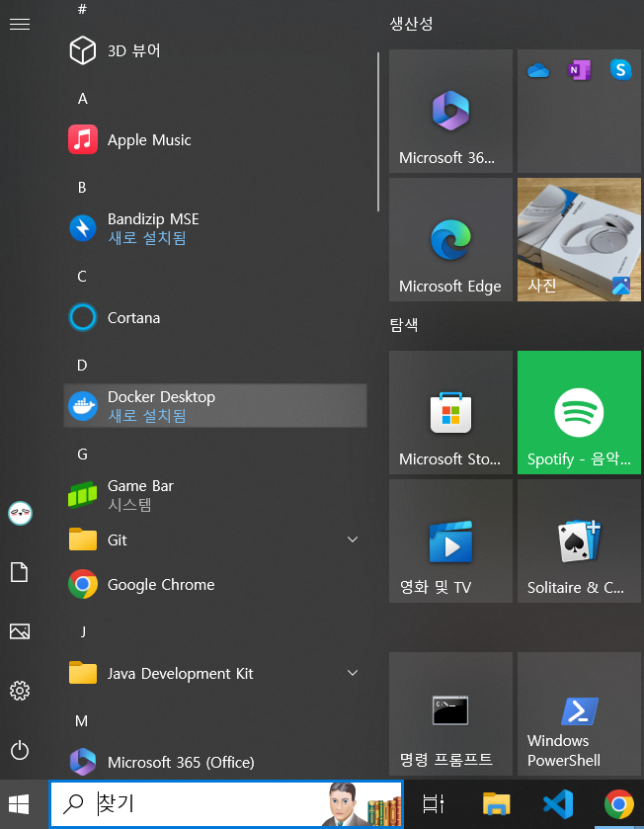The image size is (644, 829).
Task: Open Microsoft 365 (Office) list entry
Action: [215, 762]
